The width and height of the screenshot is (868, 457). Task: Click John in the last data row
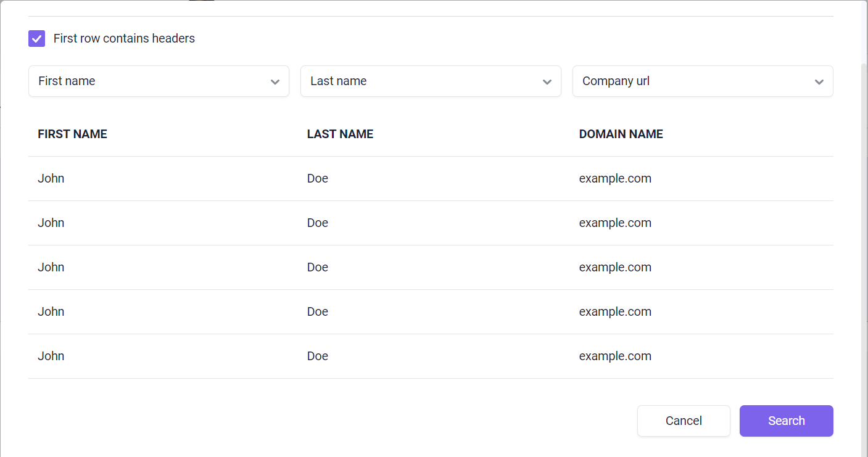(51, 356)
